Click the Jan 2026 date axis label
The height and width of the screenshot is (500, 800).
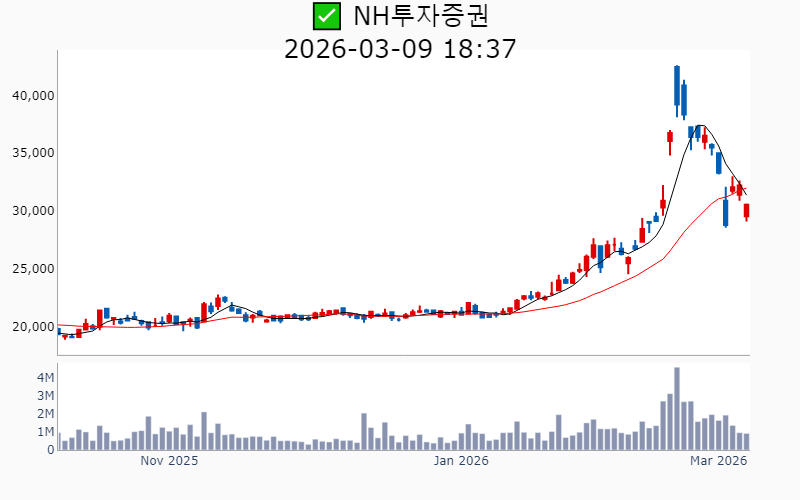pos(460,461)
